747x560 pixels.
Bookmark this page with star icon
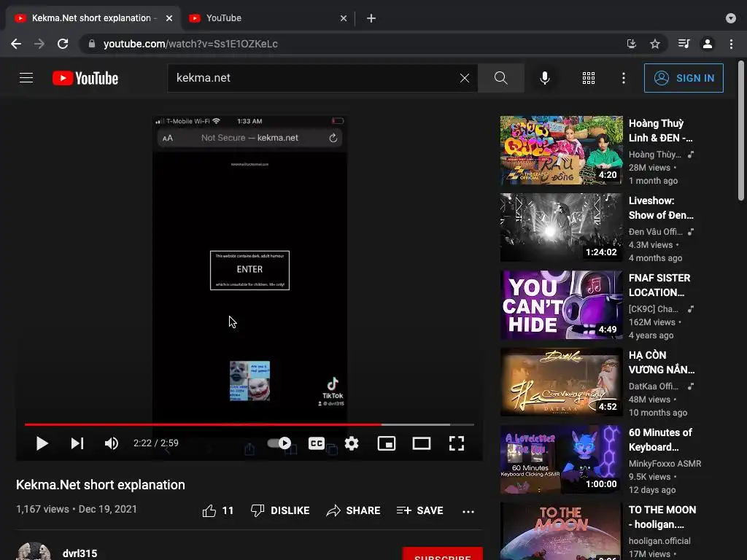[x=655, y=44]
